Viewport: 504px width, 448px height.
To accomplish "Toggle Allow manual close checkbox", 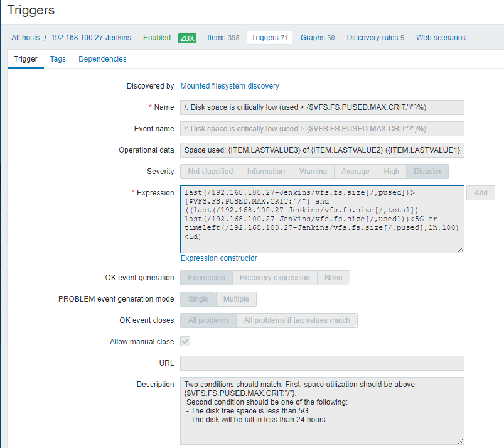I will [x=185, y=341].
